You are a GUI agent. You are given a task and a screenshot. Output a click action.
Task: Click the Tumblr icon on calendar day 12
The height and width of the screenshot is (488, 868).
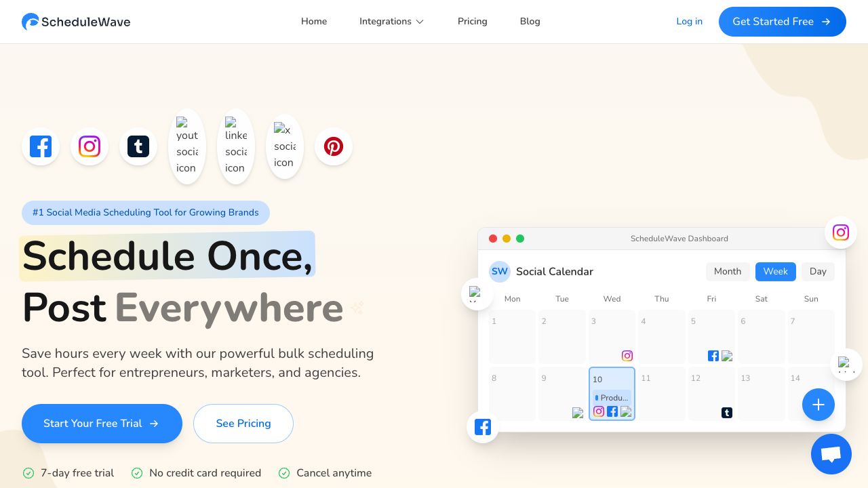click(727, 412)
